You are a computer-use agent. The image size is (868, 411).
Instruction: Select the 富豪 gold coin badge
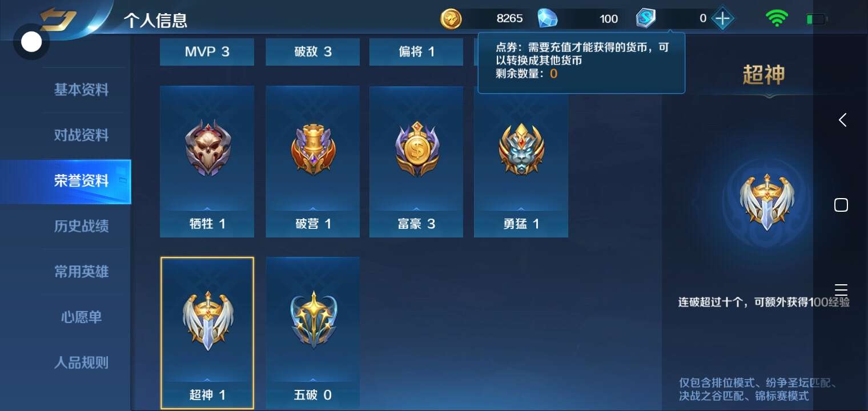pos(416,148)
